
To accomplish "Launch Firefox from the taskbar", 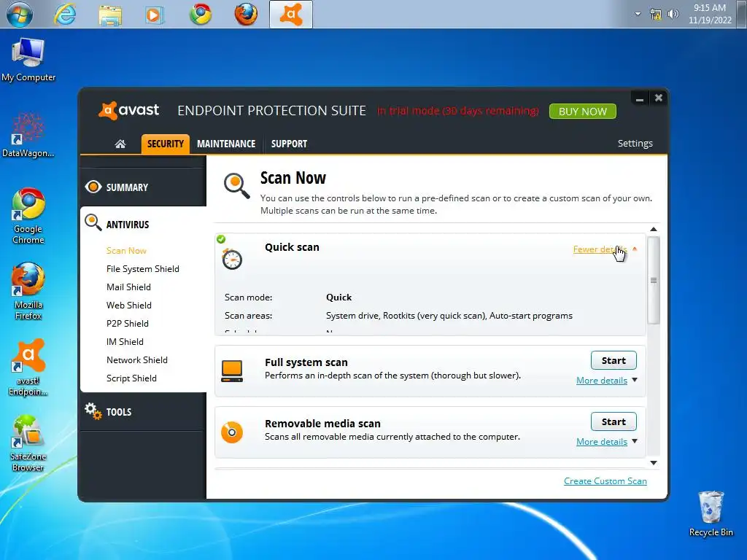I will pos(246,15).
